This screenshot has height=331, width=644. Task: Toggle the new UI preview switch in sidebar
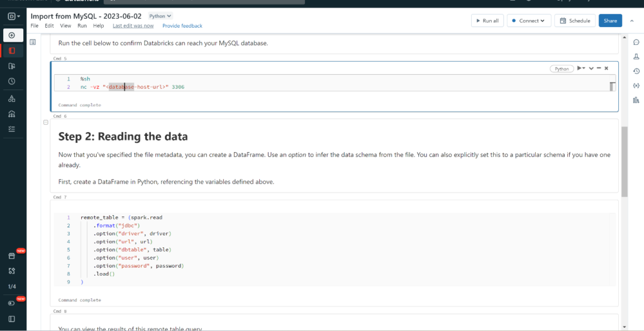(x=12, y=303)
